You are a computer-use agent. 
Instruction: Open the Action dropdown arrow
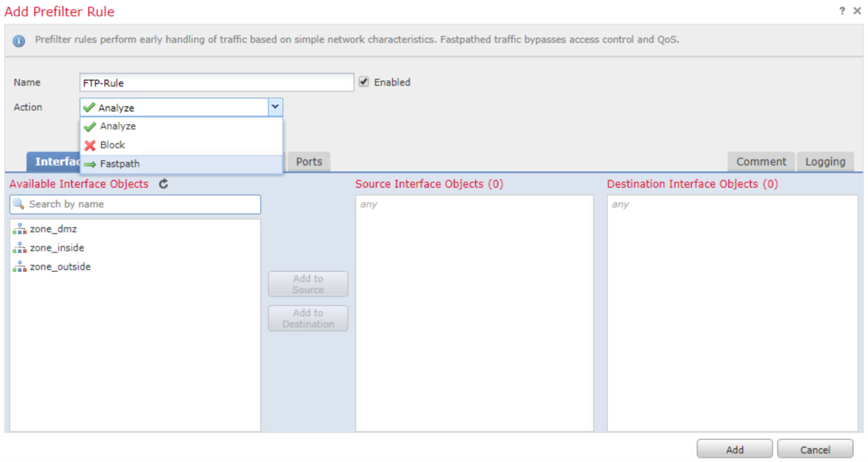pos(275,107)
